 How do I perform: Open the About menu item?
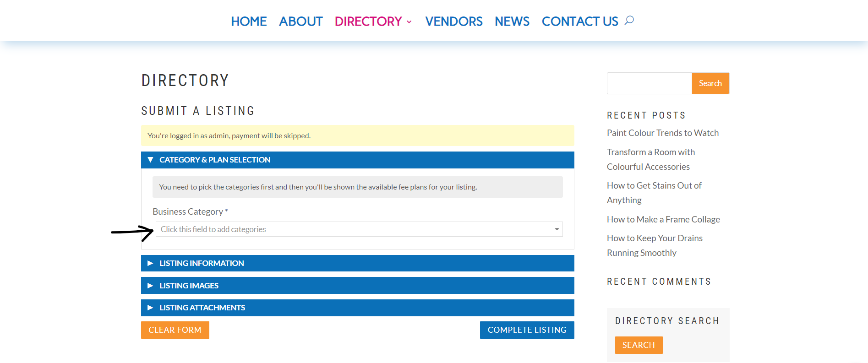tap(301, 22)
